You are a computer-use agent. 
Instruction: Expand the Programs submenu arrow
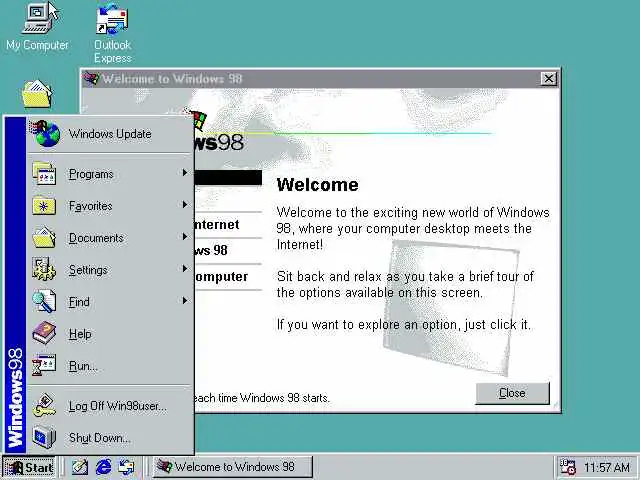pyautogui.click(x=185, y=173)
